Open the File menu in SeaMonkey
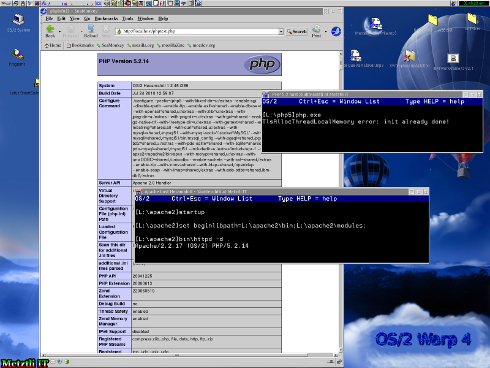Viewport: 490px width, 368px height. 49,19
